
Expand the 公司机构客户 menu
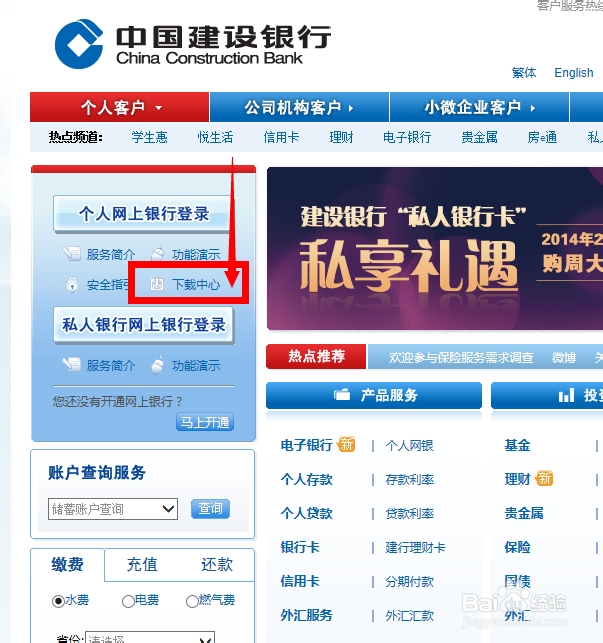pos(299,107)
